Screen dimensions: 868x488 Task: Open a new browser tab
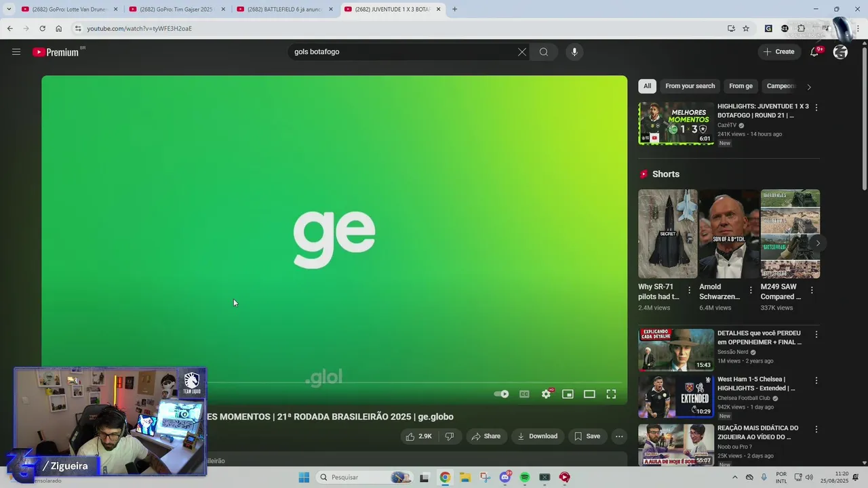point(454,9)
